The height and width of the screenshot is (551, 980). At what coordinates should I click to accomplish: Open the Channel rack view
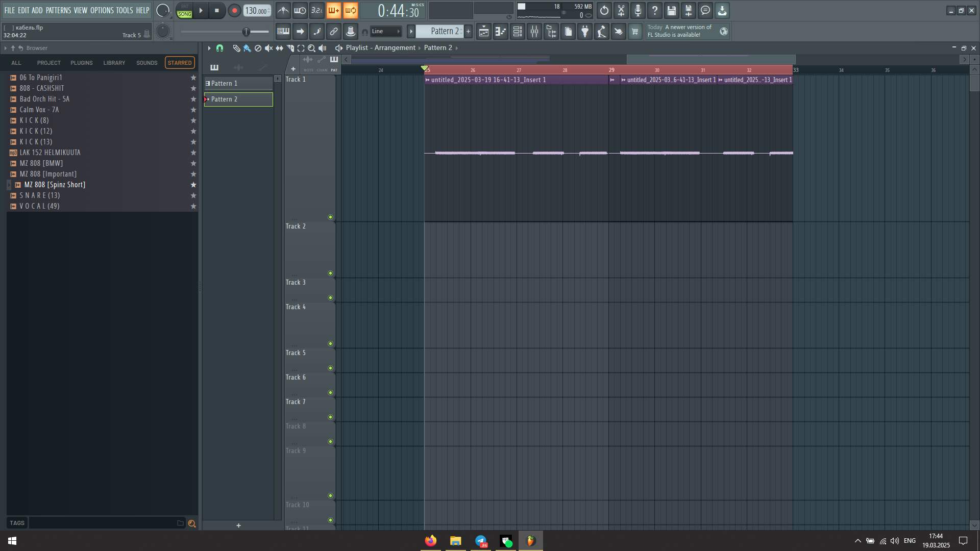[518, 32]
